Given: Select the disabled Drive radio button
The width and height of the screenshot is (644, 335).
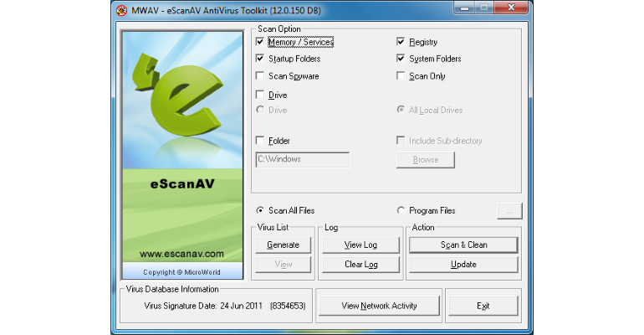Looking at the screenshot, I should pyautogui.click(x=260, y=110).
